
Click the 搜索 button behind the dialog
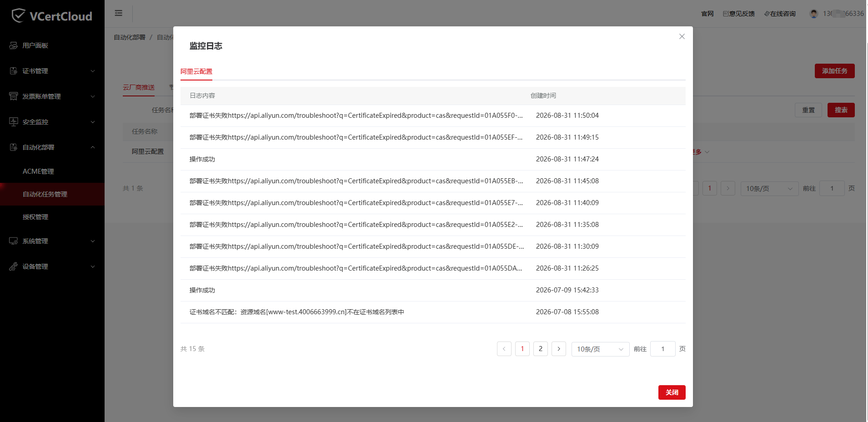841,110
